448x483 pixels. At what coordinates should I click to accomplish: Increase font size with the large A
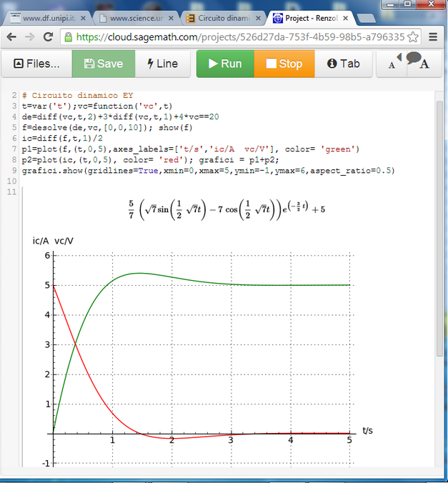[x=424, y=65]
